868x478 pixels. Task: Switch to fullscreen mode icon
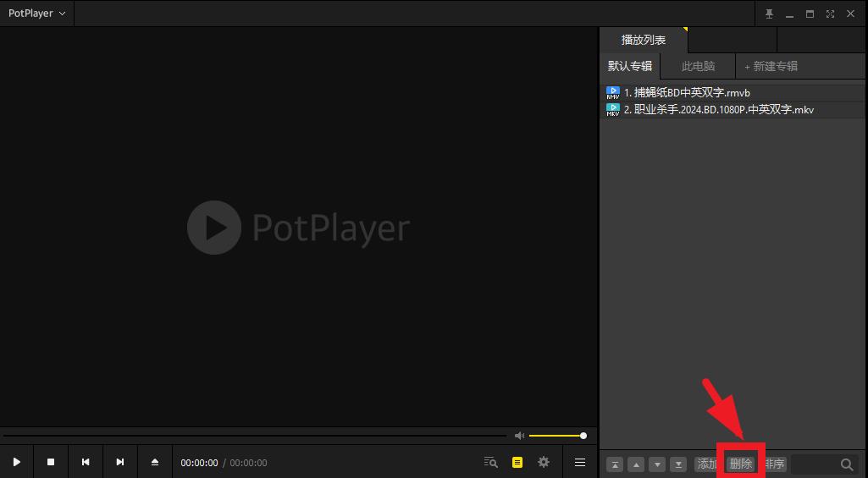tap(830, 14)
